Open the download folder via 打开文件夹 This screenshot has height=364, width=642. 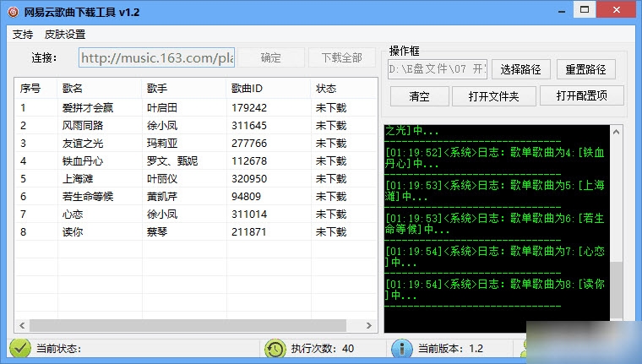[494, 96]
